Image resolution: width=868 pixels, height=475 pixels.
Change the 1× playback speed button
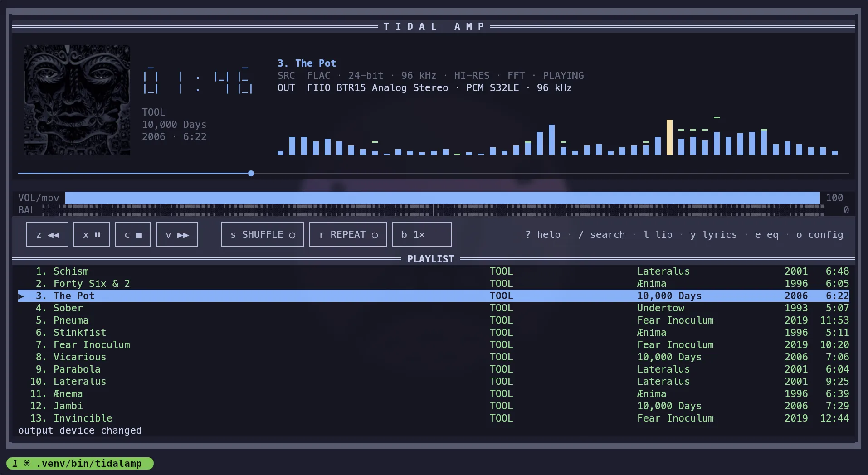[x=422, y=234]
